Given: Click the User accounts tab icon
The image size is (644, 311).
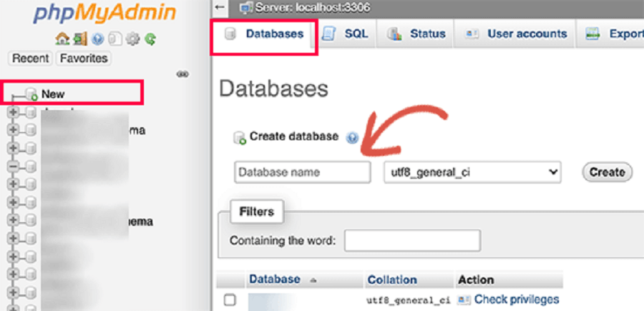Looking at the screenshot, I should pos(471,34).
